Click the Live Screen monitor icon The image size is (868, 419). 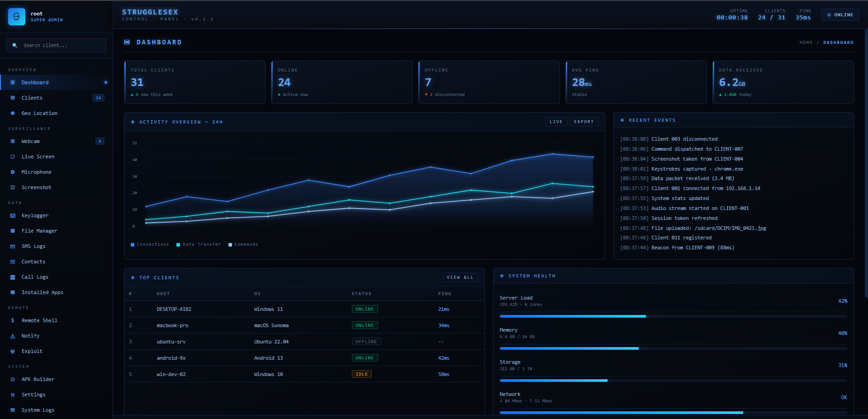13,157
